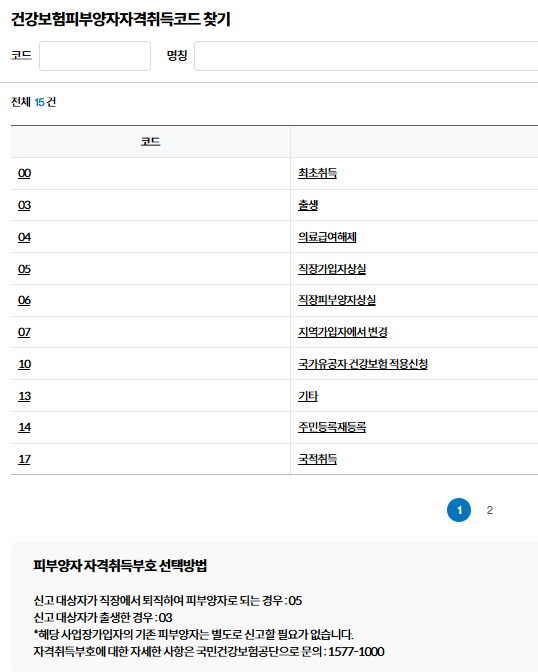Click the 코드 search input field

(x=95, y=56)
